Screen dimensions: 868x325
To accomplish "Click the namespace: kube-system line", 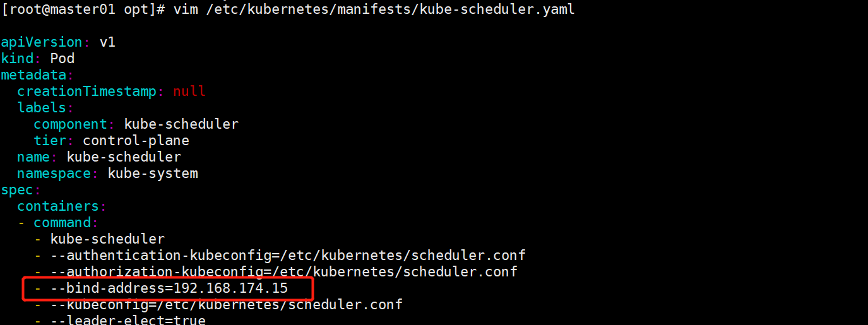I will [x=107, y=174].
